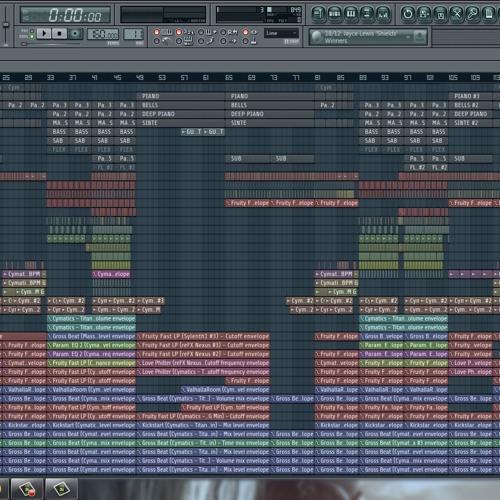Click taskbar FL Studio icon without red dot
The width and height of the screenshot is (500, 500).
(x=62, y=489)
